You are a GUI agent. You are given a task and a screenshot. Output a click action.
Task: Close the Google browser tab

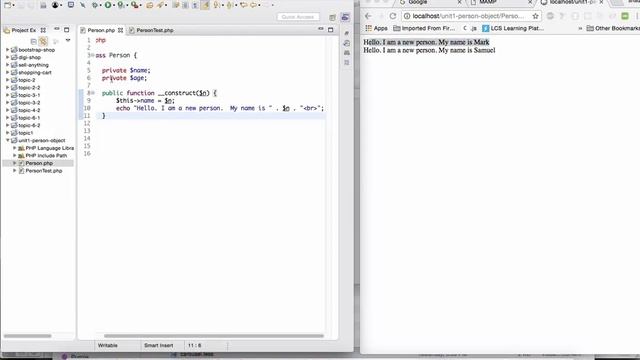459,2
